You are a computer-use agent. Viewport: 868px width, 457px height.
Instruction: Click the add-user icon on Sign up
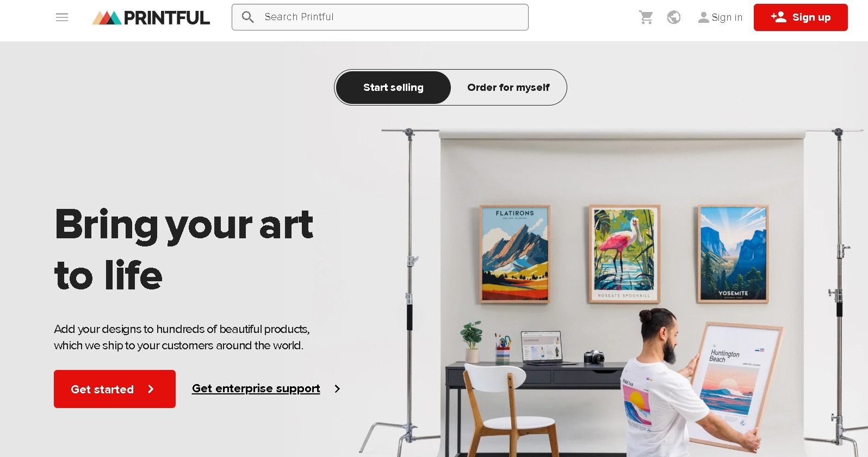(x=779, y=17)
